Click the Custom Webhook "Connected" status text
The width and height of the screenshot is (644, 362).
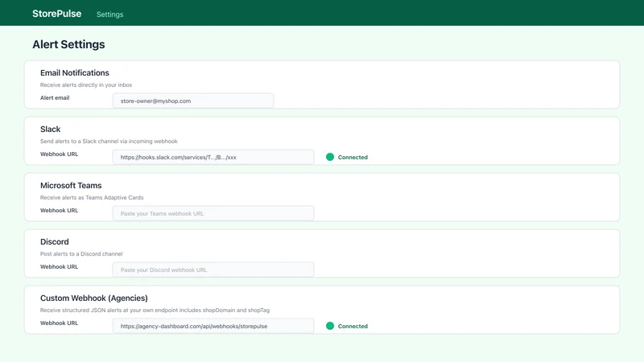pyautogui.click(x=353, y=327)
